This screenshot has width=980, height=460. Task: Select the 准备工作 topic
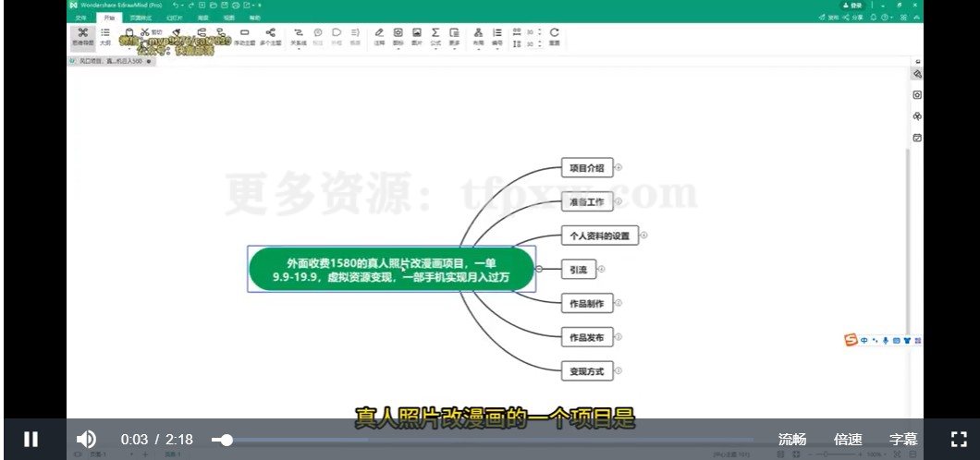pos(587,201)
